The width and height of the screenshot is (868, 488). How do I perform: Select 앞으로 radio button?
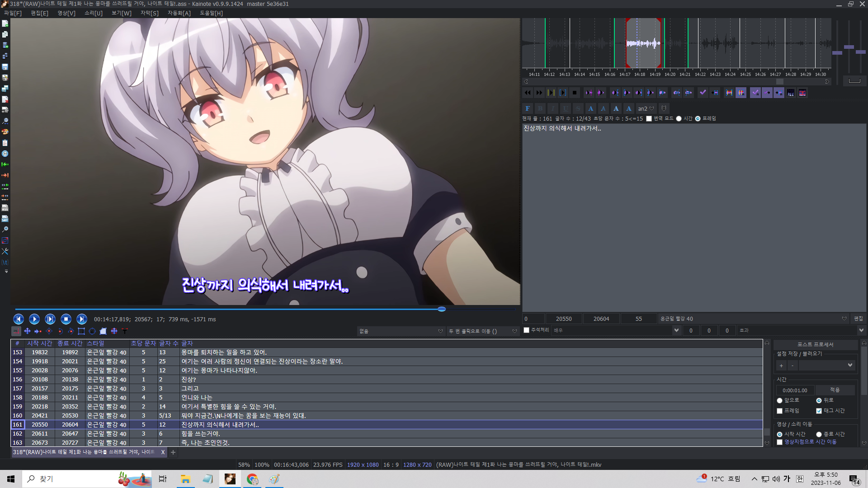point(779,400)
